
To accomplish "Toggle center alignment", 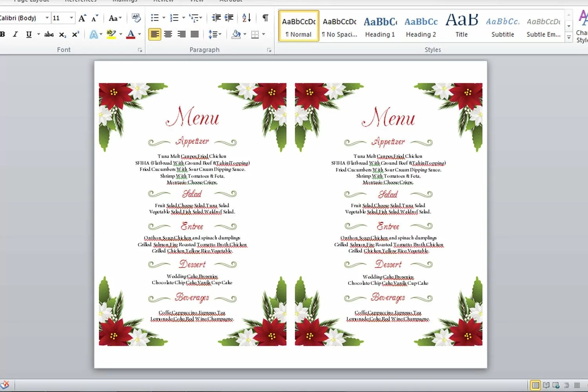I will 168,34.
